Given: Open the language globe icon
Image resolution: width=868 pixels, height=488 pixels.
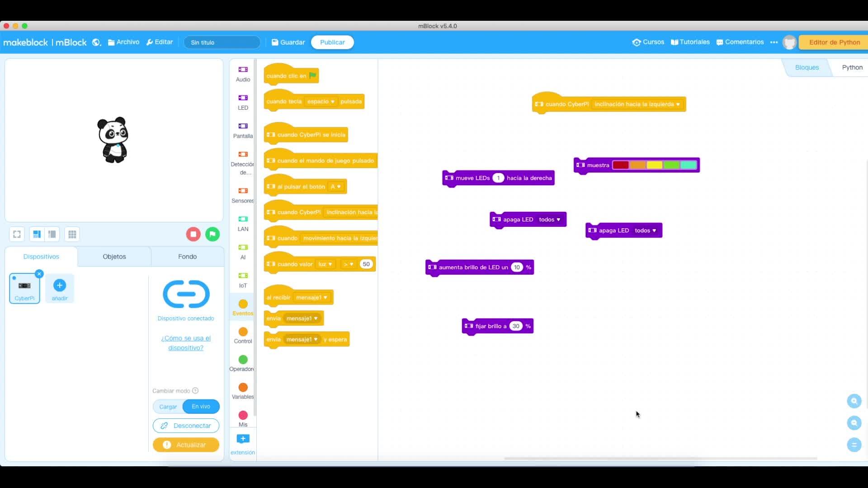Looking at the screenshot, I should (x=96, y=42).
